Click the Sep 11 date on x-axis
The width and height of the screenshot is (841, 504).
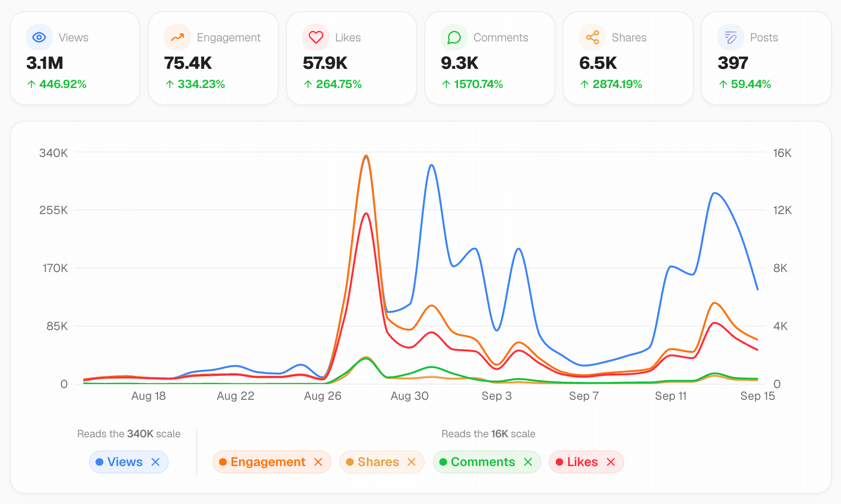tap(671, 396)
